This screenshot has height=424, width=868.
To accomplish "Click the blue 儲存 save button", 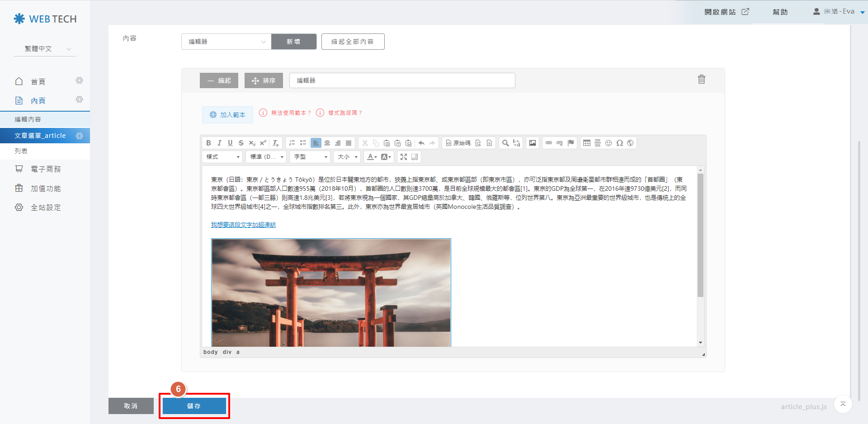I will pyautogui.click(x=194, y=406).
